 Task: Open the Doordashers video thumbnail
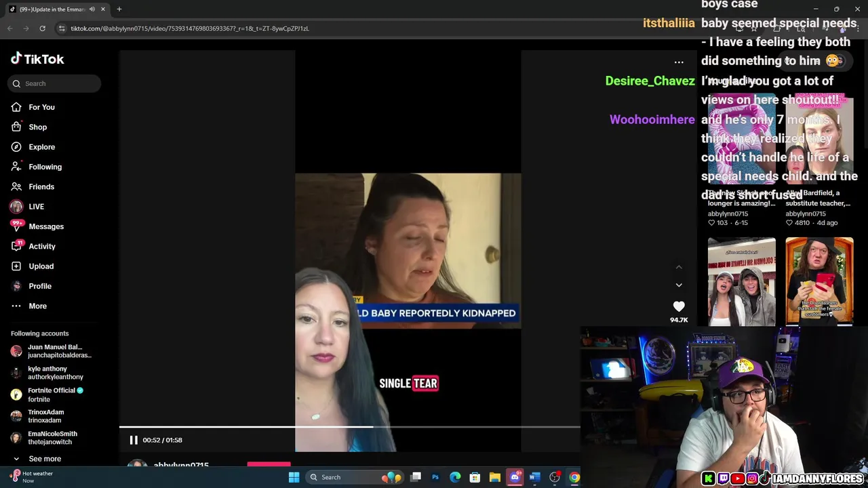(x=819, y=281)
